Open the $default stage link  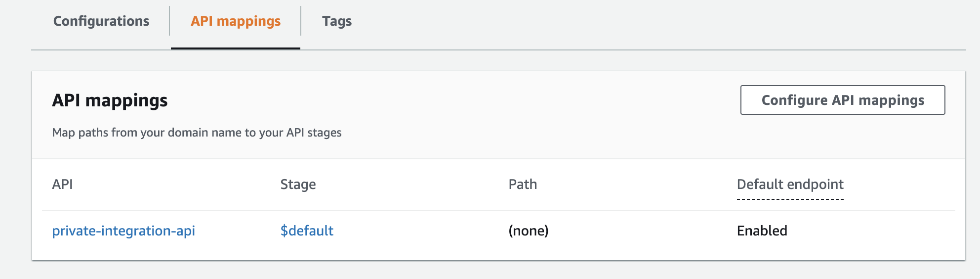pyautogui.click(x=307, y=231)
